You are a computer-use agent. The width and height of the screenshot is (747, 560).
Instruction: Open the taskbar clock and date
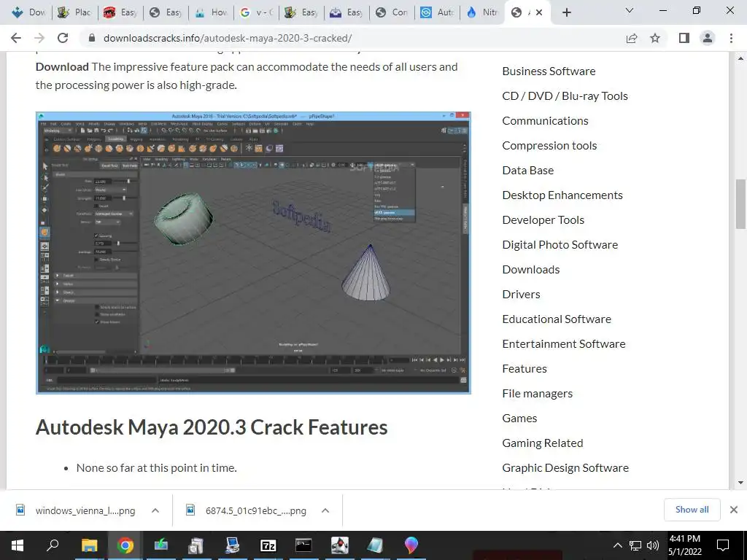pos(684,545)
